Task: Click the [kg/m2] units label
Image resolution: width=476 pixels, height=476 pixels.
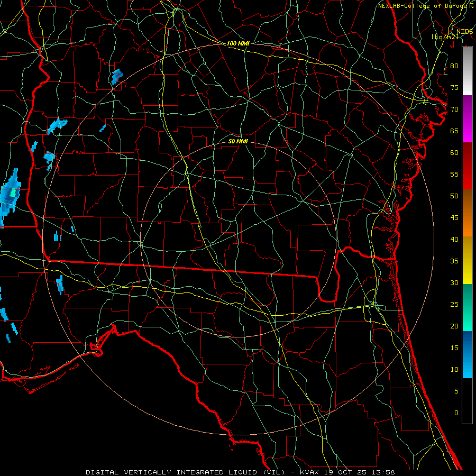Action: 445,37
